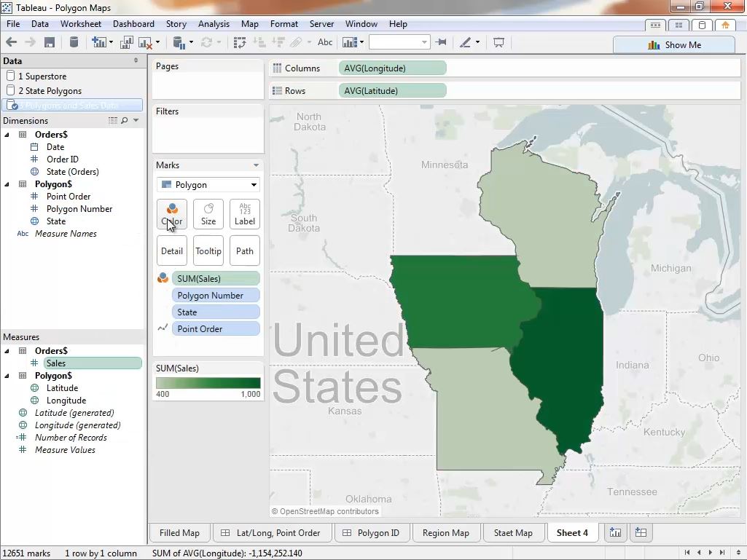Click the Find Field magnifier in Dimensions

pyautogui.click(x=125, y=121)
